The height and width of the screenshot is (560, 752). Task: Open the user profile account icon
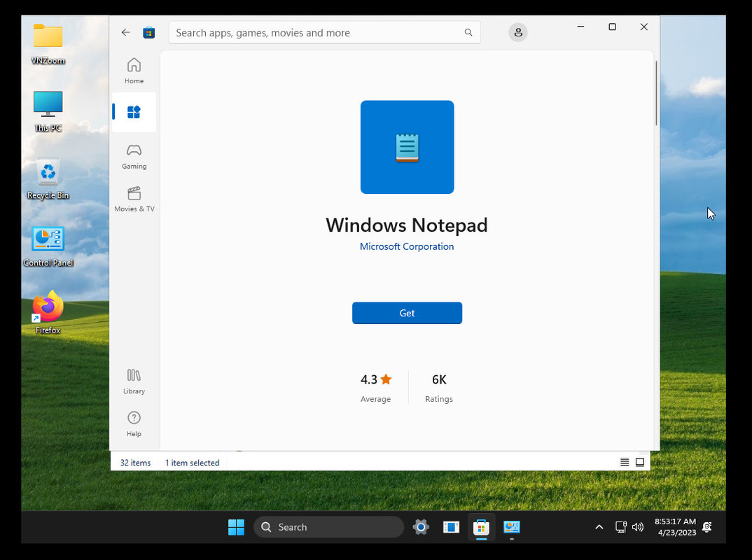tap(518, 33)
